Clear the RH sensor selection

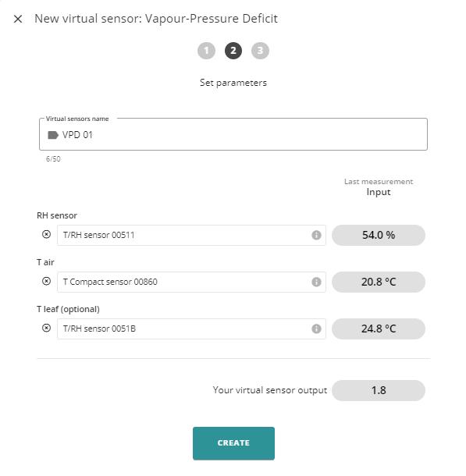pyautogui.click(x=46, y=234)
